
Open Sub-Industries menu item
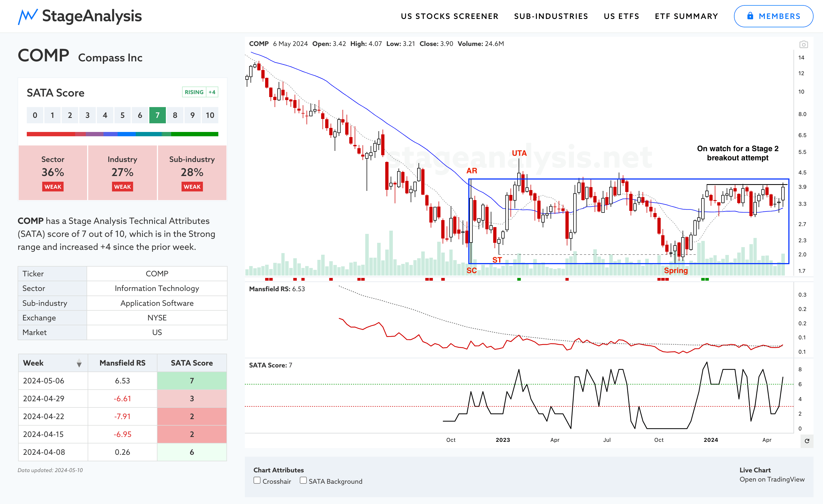551,16
